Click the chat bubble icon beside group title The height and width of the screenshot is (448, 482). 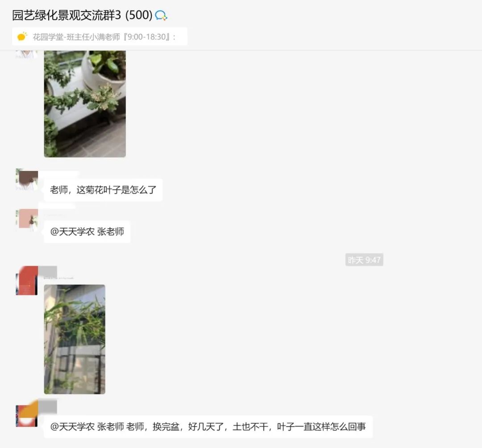tap(161, 15)
